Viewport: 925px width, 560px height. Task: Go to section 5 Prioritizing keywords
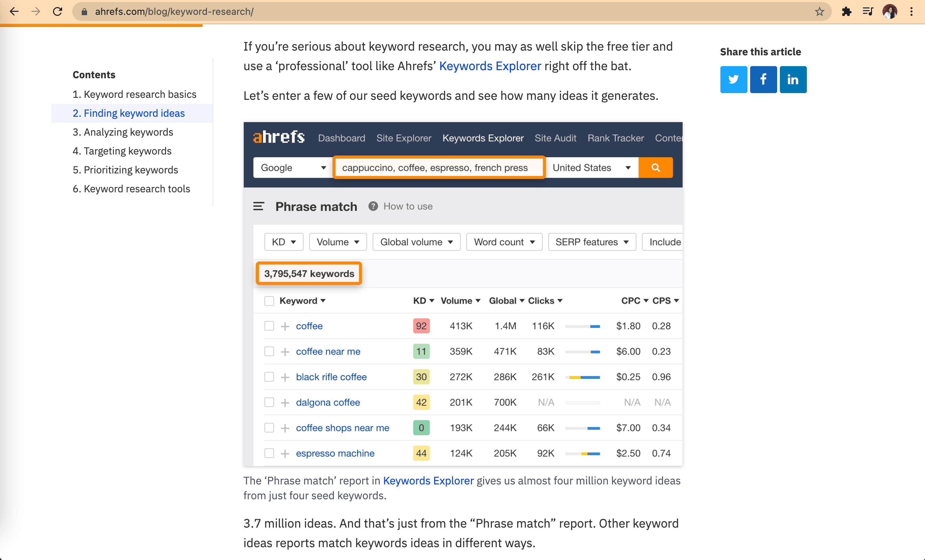click(x=125, y=170)
